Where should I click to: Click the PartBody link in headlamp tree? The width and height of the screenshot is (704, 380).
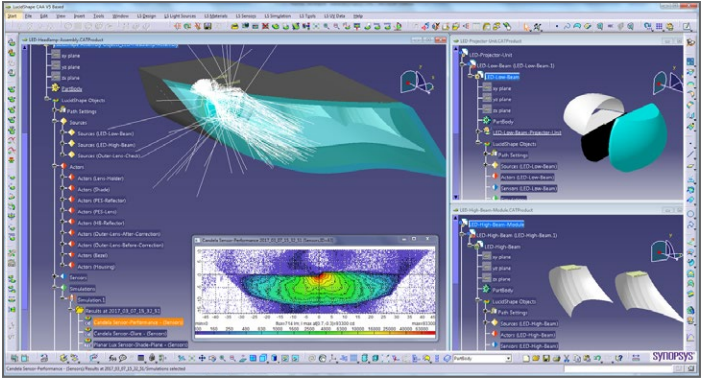point(72,89)
